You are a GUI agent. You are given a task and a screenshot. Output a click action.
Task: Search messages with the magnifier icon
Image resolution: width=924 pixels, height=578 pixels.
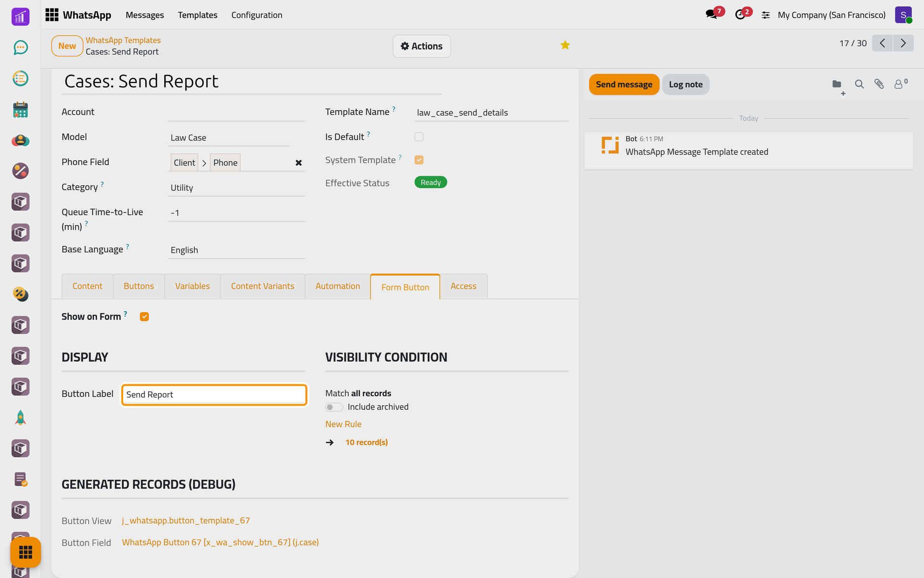(x=859, y=84)
